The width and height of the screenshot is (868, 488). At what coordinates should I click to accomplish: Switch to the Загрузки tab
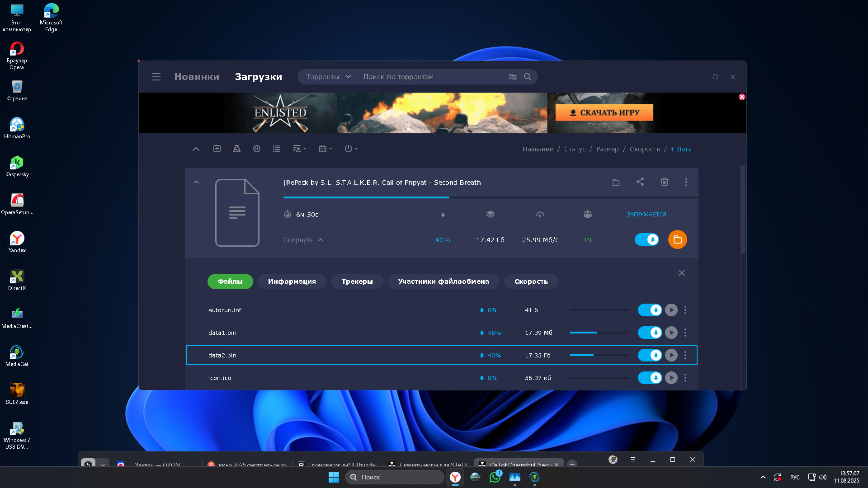(x=258, y=77)
